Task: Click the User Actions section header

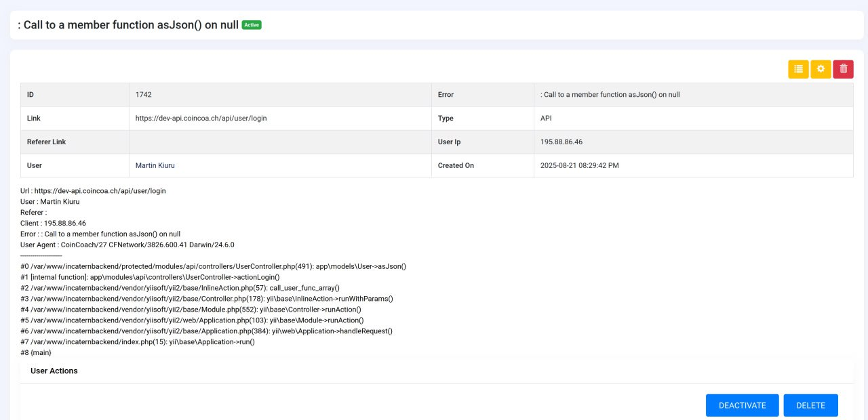Action: tap(54, 371)
